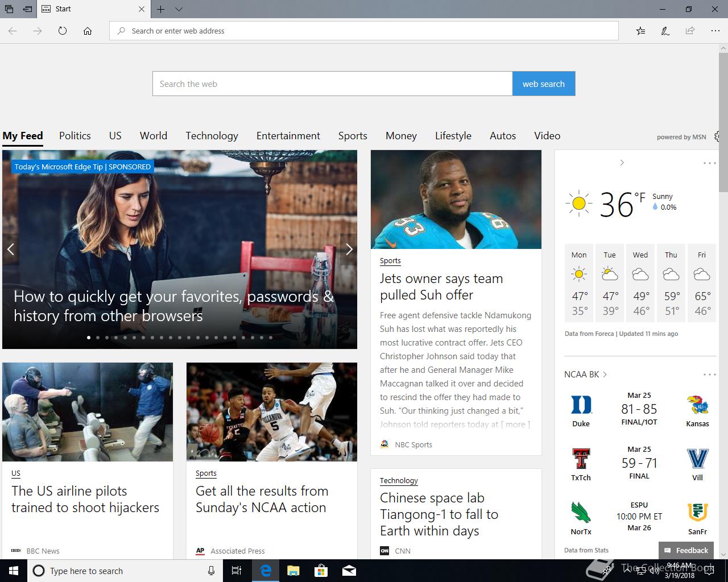Viewport: 728px width, 582px height.
Task: Expand the NCAA BK section
Action: pos(586,374)
